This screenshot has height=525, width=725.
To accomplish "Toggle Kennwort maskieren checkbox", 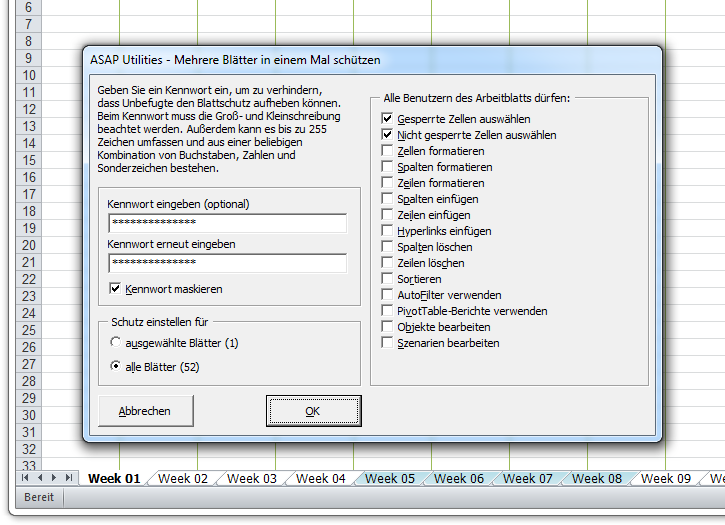I will pyautogui.click(x=115, y=289).
